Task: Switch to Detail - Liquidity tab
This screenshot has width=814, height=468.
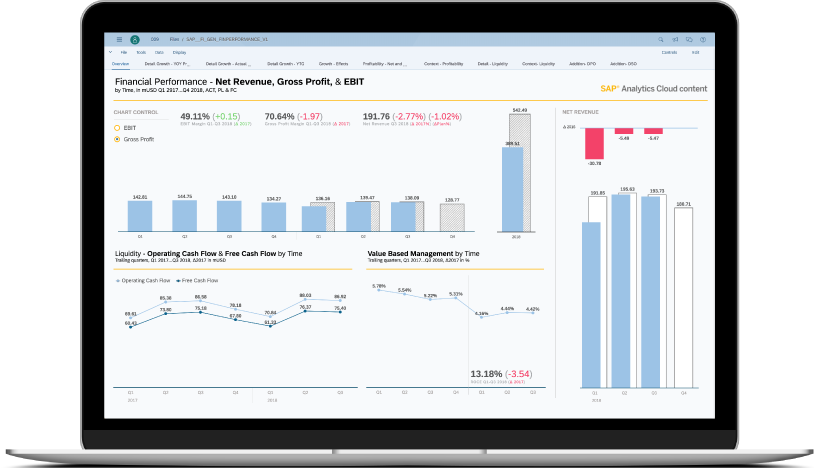Action: [493, 64]
